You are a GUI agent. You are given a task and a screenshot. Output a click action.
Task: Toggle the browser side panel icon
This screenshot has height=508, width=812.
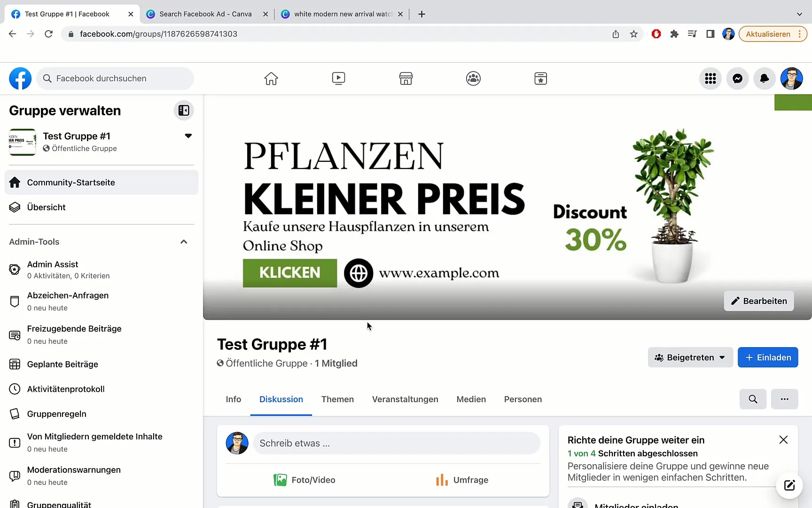click(710, 34)
